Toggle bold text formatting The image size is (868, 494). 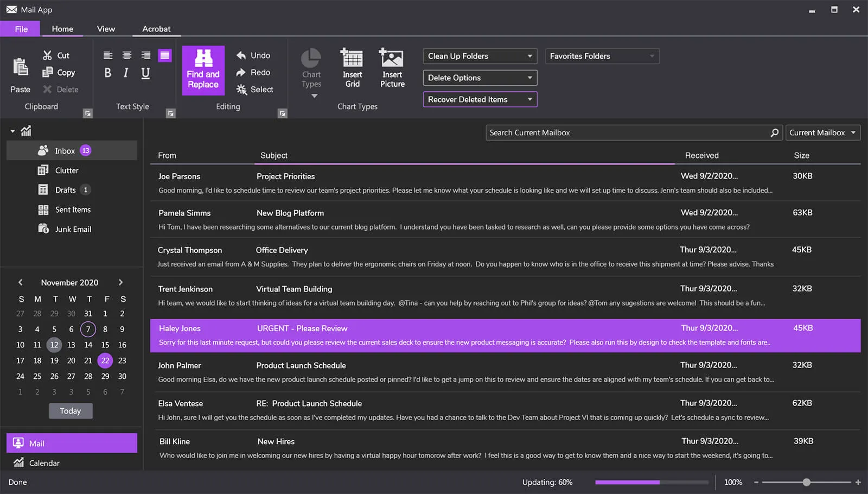tap(107, 72)
